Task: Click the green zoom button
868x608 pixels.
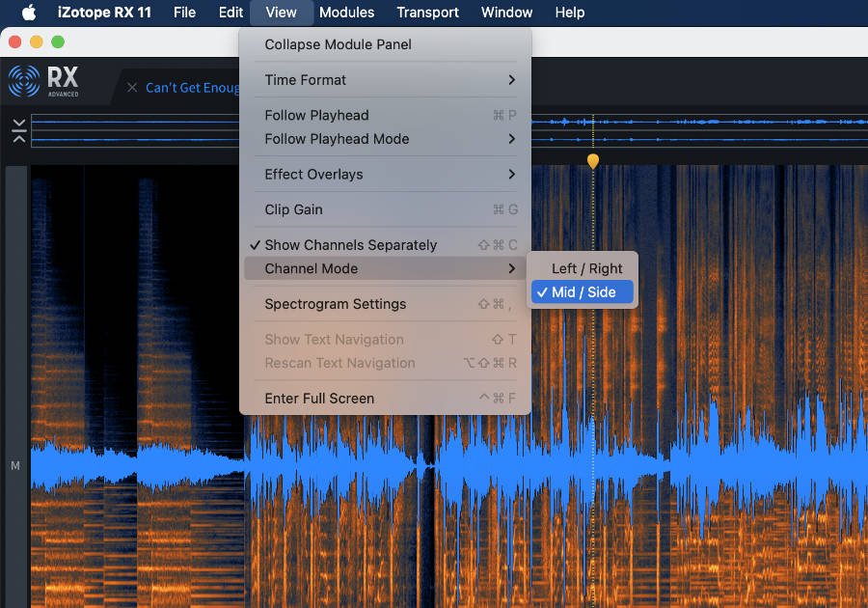Action: pyautogui.click(x=58, y=42)
